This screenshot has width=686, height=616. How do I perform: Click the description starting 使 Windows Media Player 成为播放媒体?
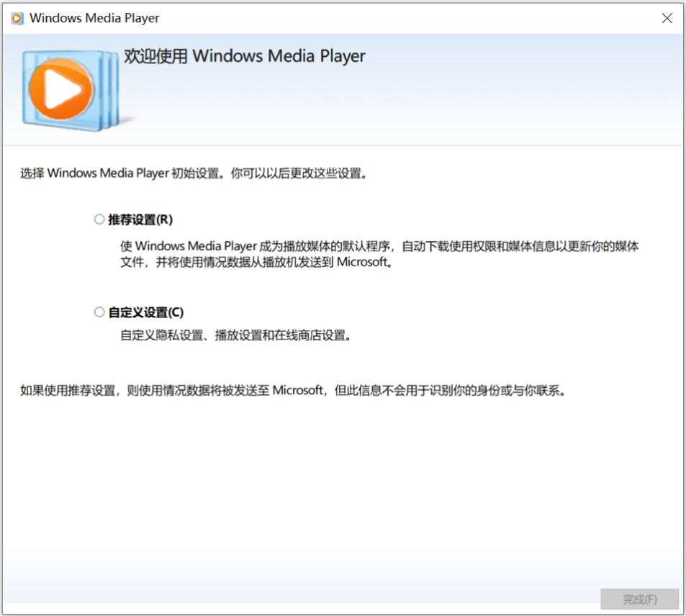tap(379, 254)
